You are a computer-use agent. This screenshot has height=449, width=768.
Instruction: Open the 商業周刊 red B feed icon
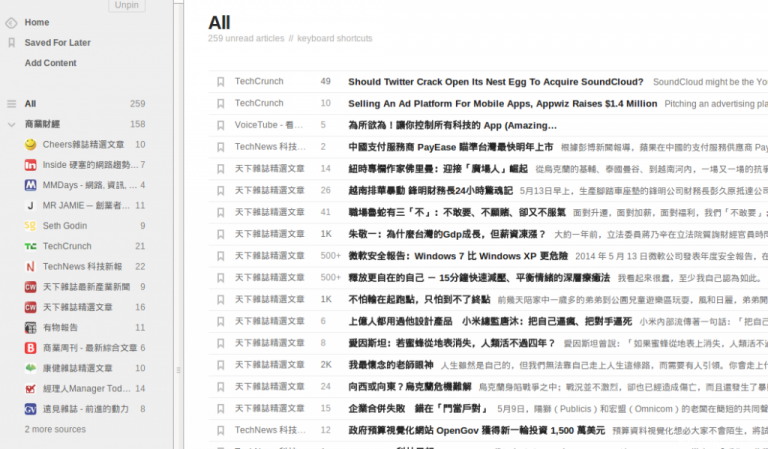pyautogui.click(x=30, y=348)
